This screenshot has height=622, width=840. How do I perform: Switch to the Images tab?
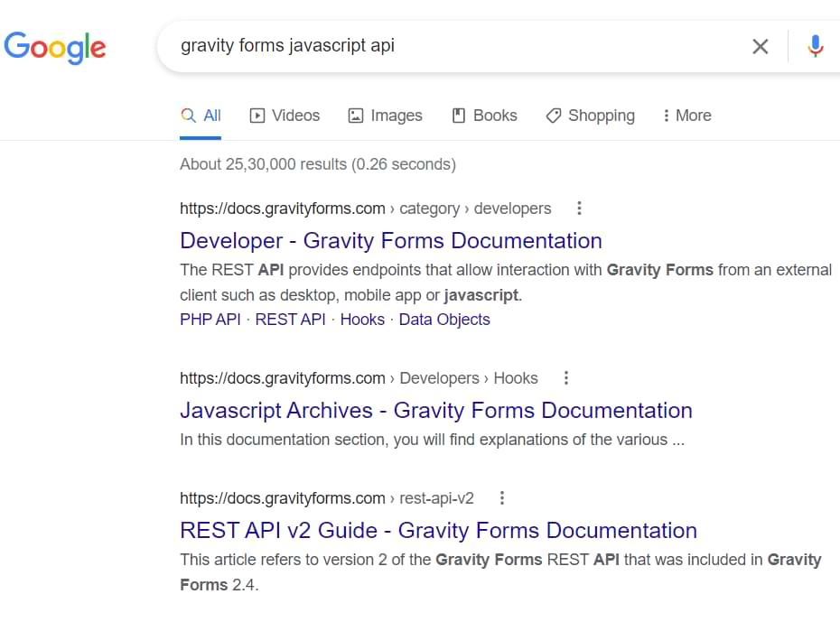click(385, 116)
